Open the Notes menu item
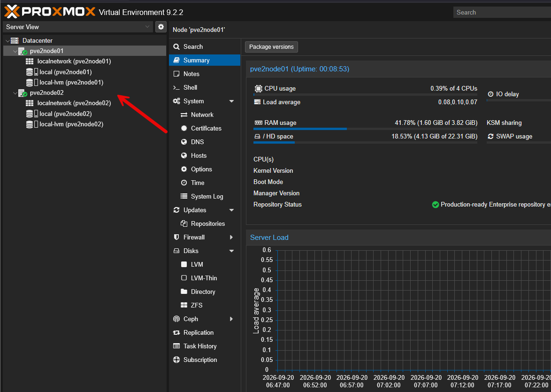551x392 pixels. coord(205,74)
